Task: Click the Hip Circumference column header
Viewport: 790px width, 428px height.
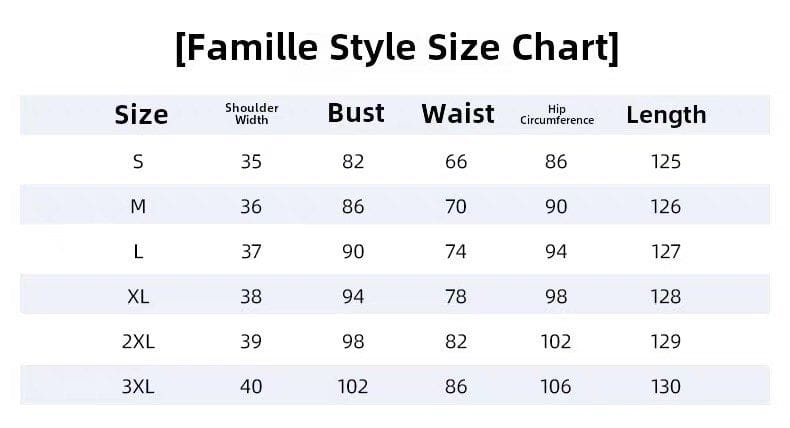Action: tap(557, 115)
